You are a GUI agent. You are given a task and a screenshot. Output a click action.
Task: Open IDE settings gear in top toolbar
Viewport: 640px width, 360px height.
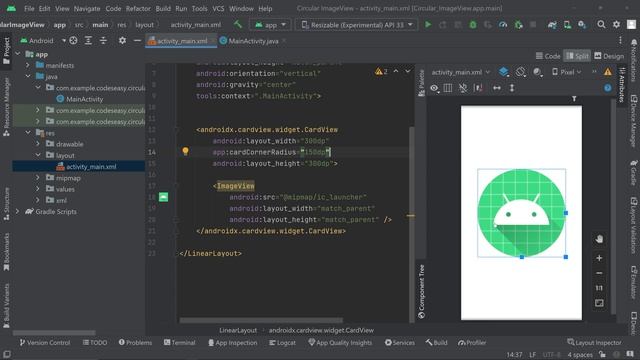coord(616,24)
